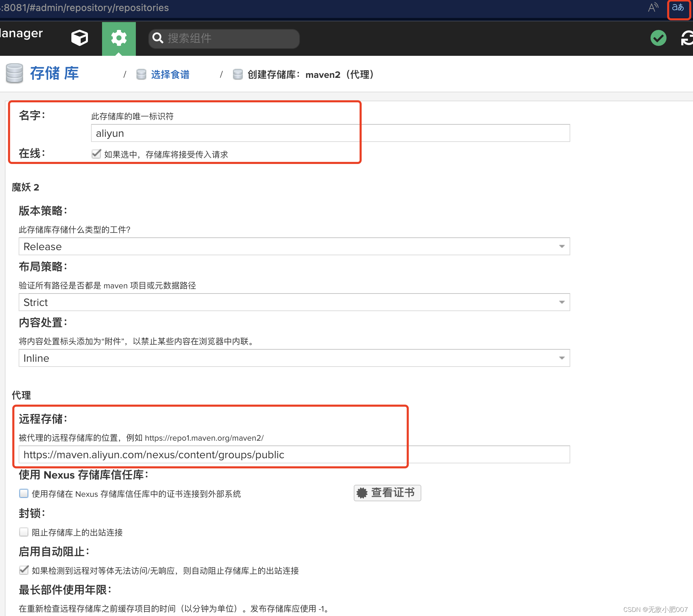693x616 pixels.
Task: Enable Nexus truststore certificate checkbox
Action: tap(24, 493)
